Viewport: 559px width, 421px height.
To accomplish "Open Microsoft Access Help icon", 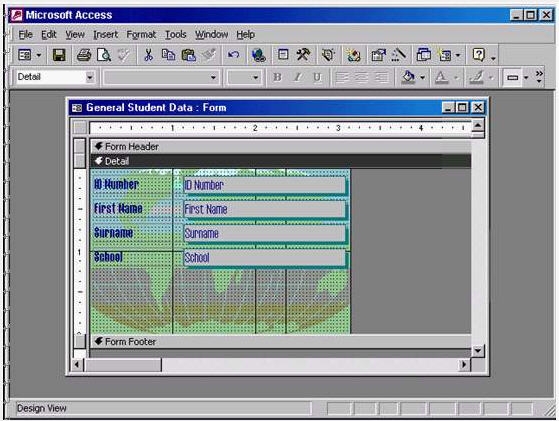I will click(478, 55).
